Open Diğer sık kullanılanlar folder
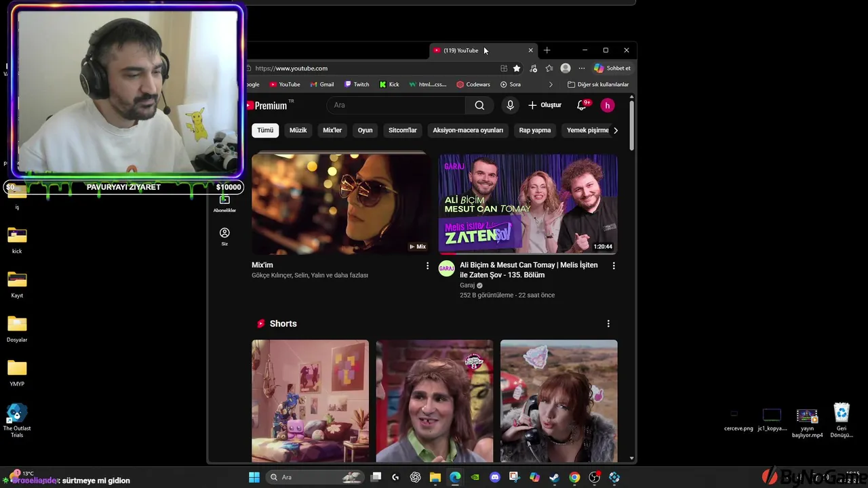This screenshot has height=488, width=868. tap(598, 85)
